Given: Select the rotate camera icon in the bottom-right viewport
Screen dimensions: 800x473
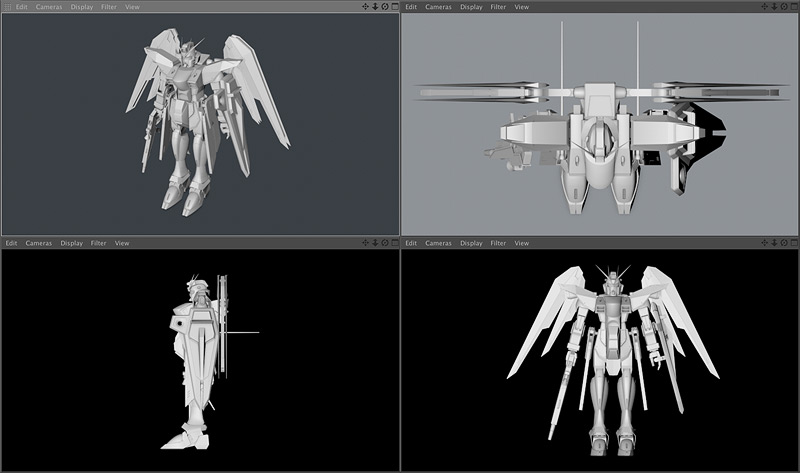Looking at the screenshot, I should 784,243.
